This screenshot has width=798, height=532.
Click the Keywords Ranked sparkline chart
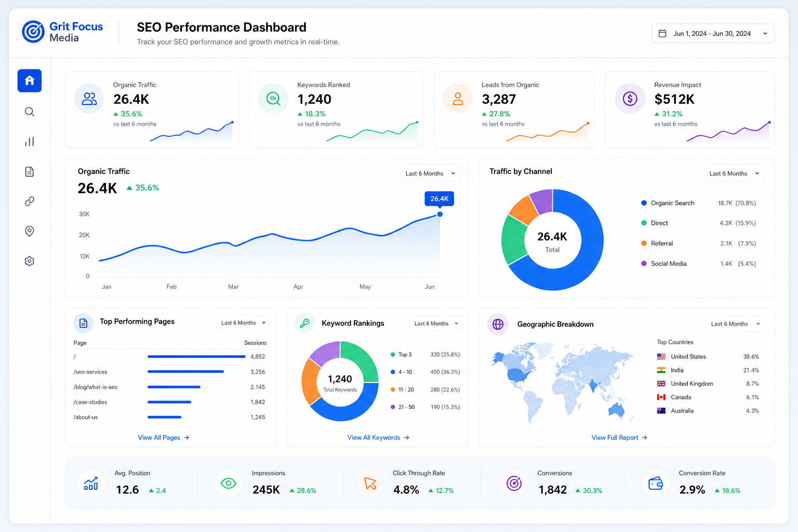pos(372,131)
